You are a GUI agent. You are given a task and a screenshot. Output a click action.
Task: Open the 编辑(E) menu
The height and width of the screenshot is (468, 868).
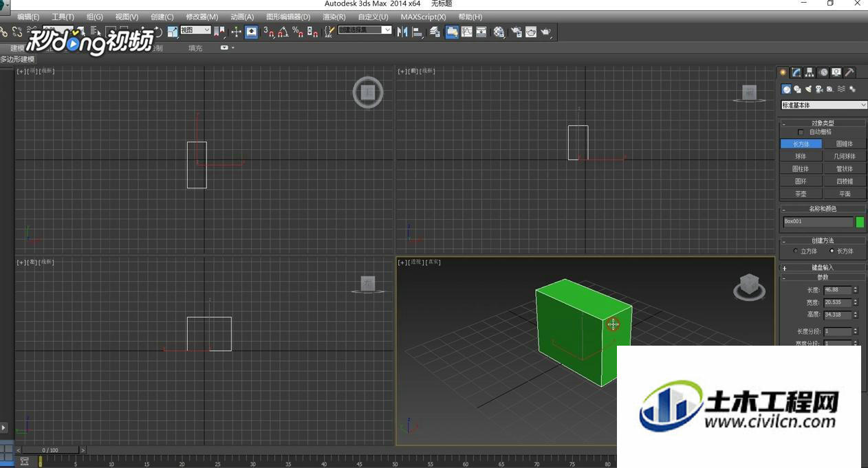(x=28, y=16)
